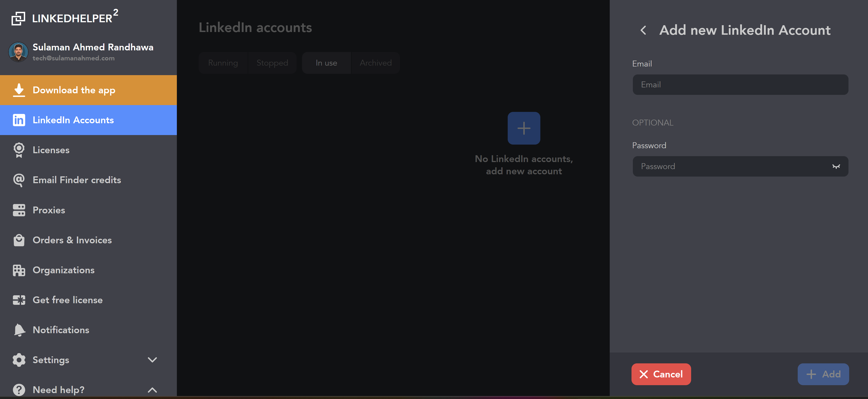Collapse the Need help? chevron
Image resolution: width=868 pixels, height=399 pixels.
pos(152,390)
